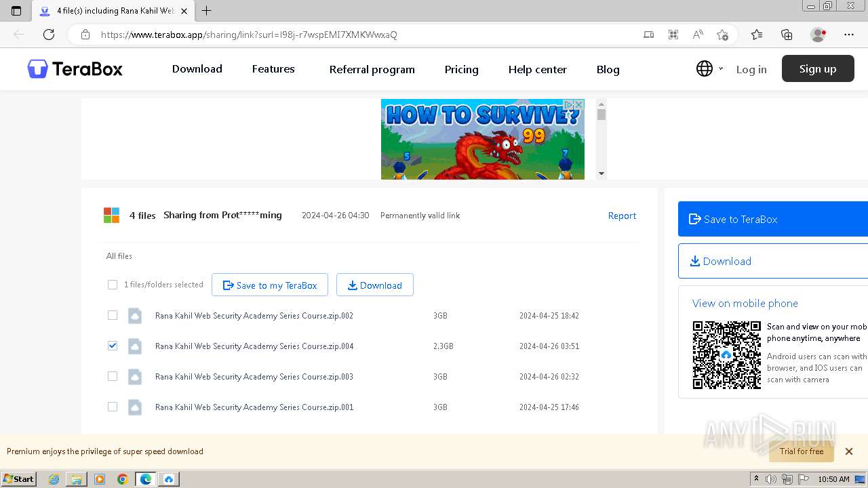Open file Rana Kahil Web Security Academy Series Course.zip.001
The width and height of the screenshot is (868, 488).
click(x=254, y=407)
